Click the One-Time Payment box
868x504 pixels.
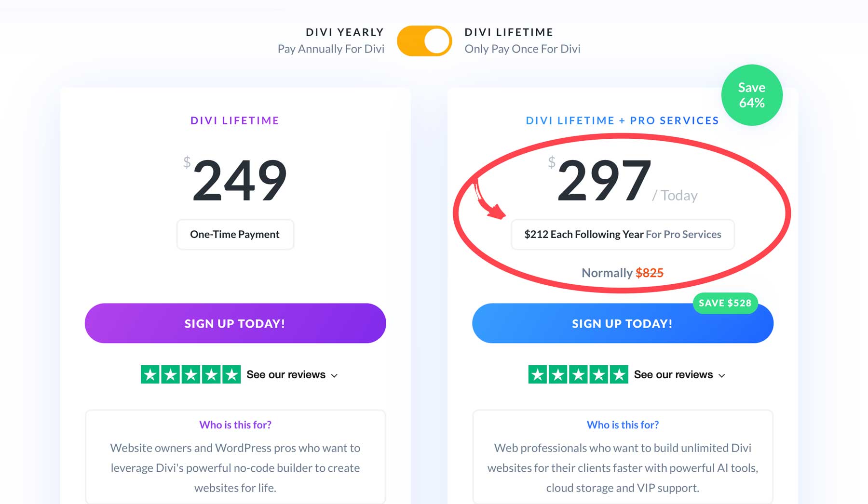pos(235,234)
